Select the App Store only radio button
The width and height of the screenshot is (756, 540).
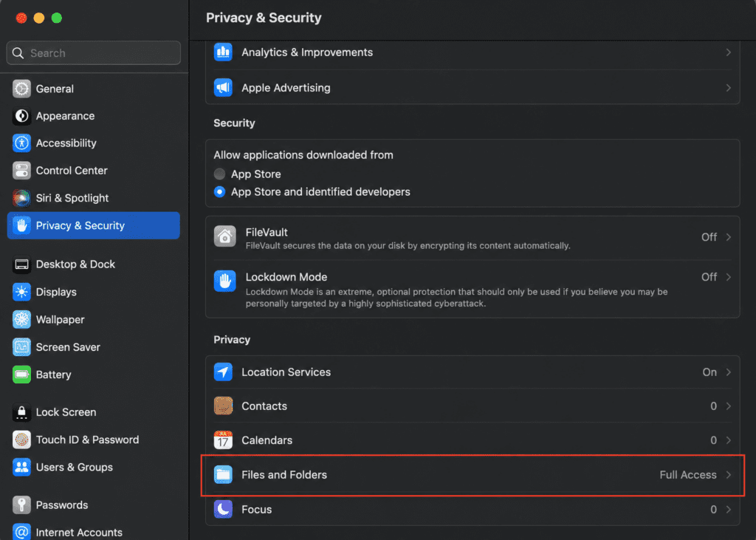click(219, 174)
